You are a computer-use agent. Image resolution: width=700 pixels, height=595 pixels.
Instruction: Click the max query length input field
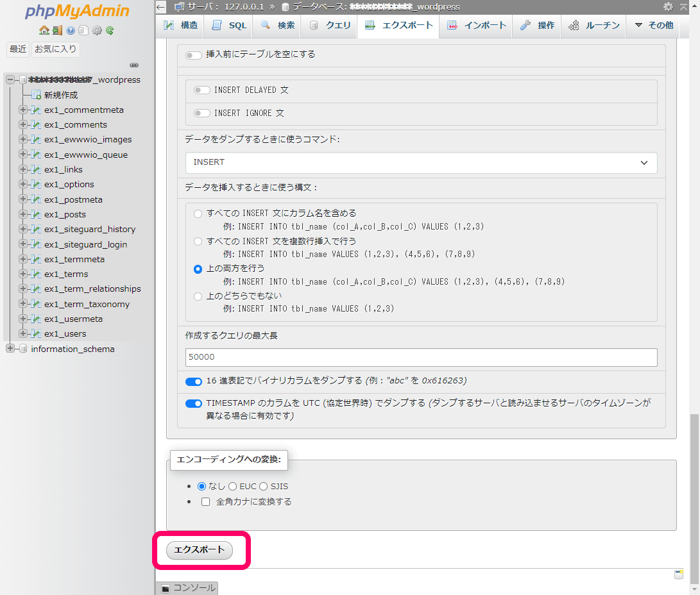point(421,357)
